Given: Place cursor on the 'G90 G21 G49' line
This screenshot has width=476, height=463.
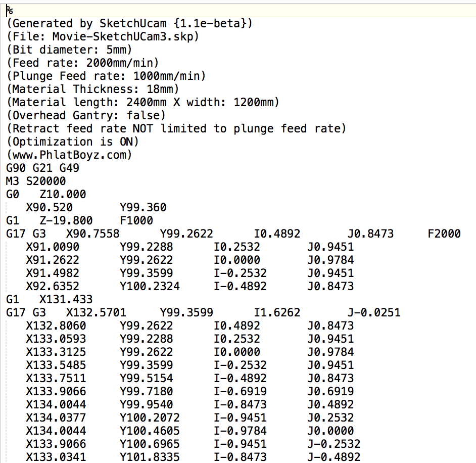Looking at the screenshot, I should [42, 168].
